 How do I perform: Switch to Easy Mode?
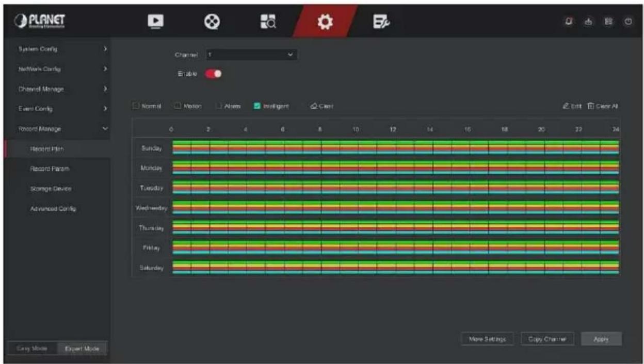point(33,349)
